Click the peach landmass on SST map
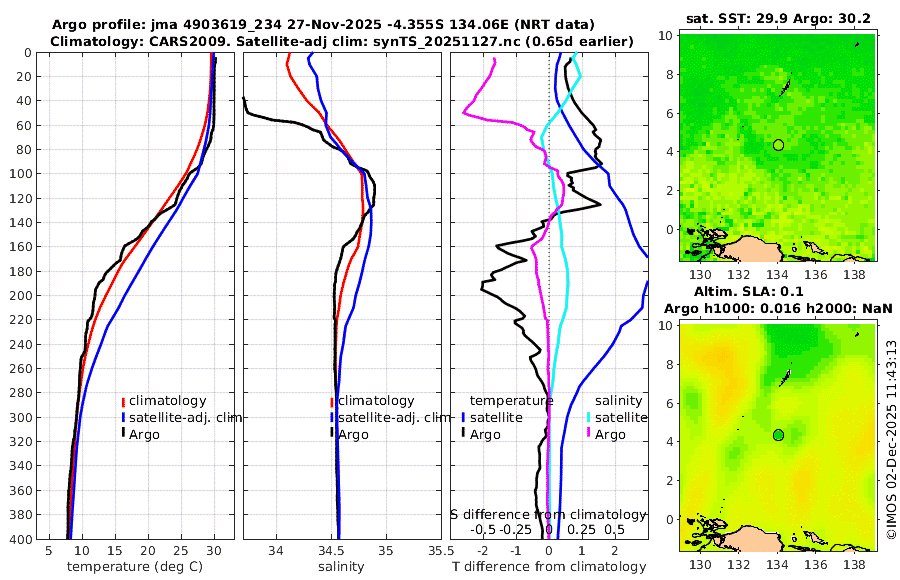 click(x=753, y=249)
